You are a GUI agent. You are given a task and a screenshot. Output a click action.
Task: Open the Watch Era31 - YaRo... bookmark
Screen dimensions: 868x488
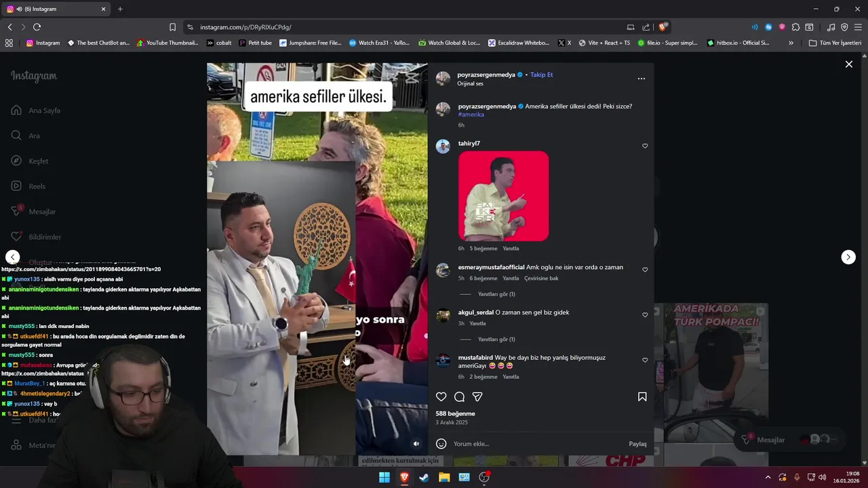click(x=379, y=43)
